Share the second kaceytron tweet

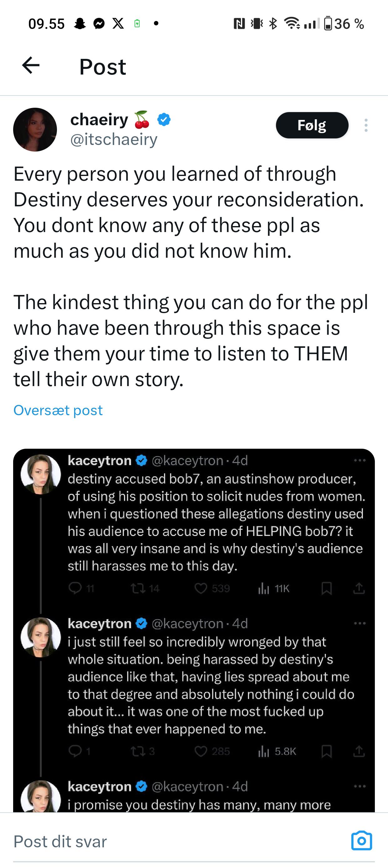point(359,752)
